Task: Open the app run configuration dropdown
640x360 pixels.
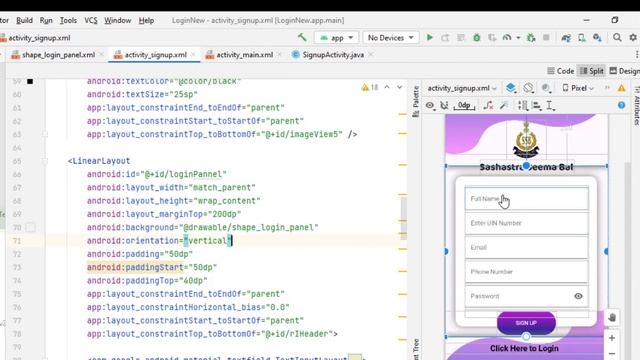Action: [337, 38]
